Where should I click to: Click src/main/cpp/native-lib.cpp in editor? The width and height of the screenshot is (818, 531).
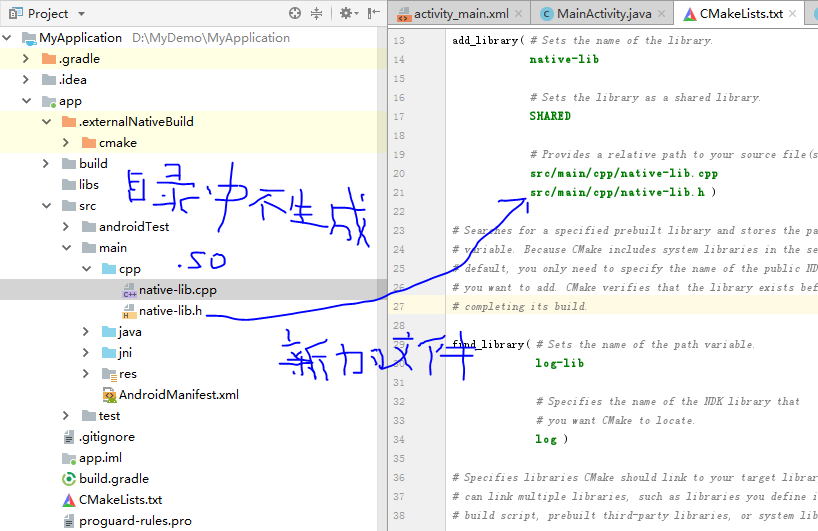[x=624, y=173]
